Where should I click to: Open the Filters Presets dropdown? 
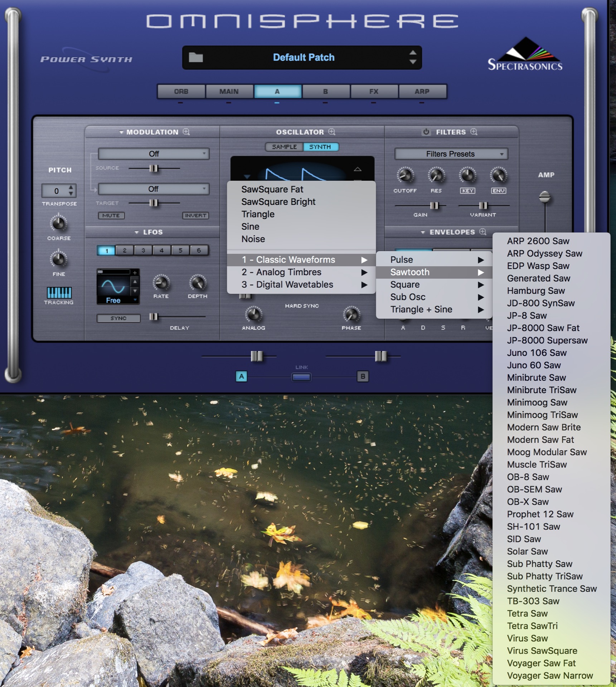451,154
